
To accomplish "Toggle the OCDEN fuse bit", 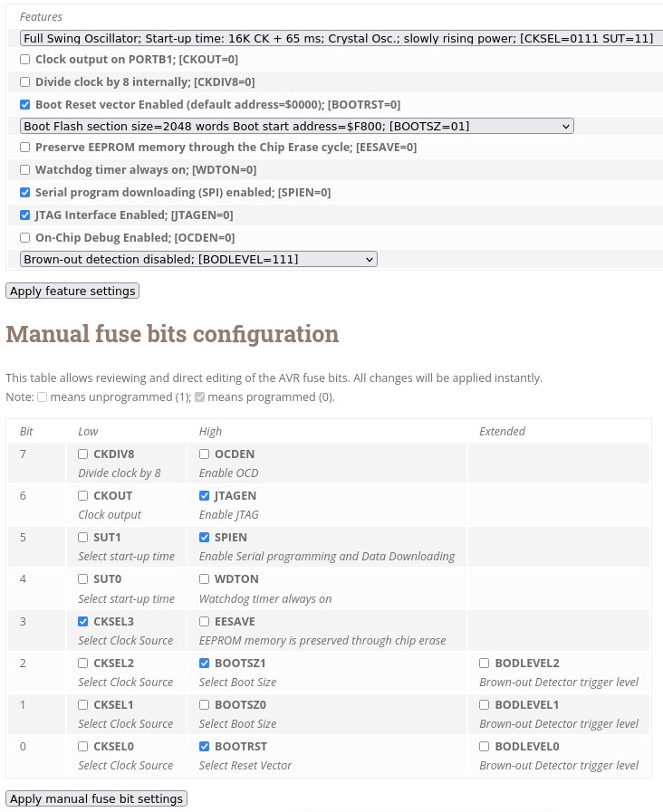I will click(204, 454).
